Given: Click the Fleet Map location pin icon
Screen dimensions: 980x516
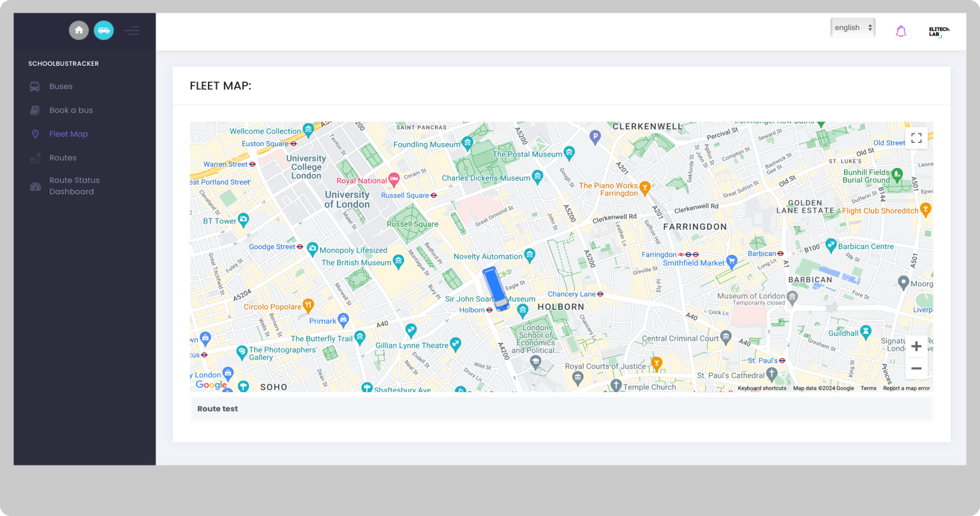Looking at the screenshot, I should tap(35, 133).
